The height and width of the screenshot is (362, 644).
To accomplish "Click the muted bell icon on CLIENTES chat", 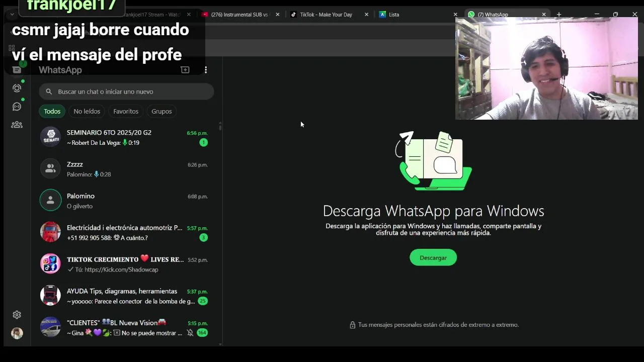I will [190, 333].
